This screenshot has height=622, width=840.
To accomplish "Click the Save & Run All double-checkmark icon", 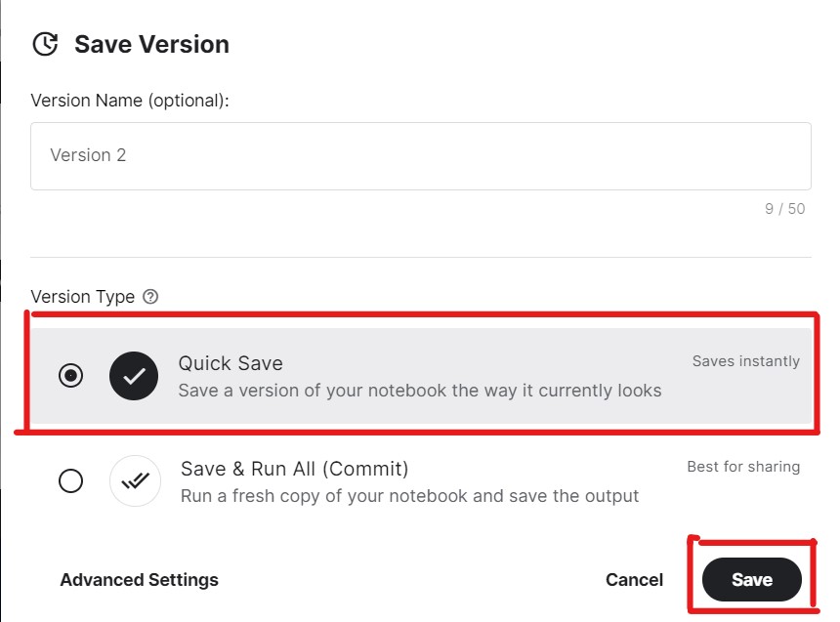I will click(135, 481).
